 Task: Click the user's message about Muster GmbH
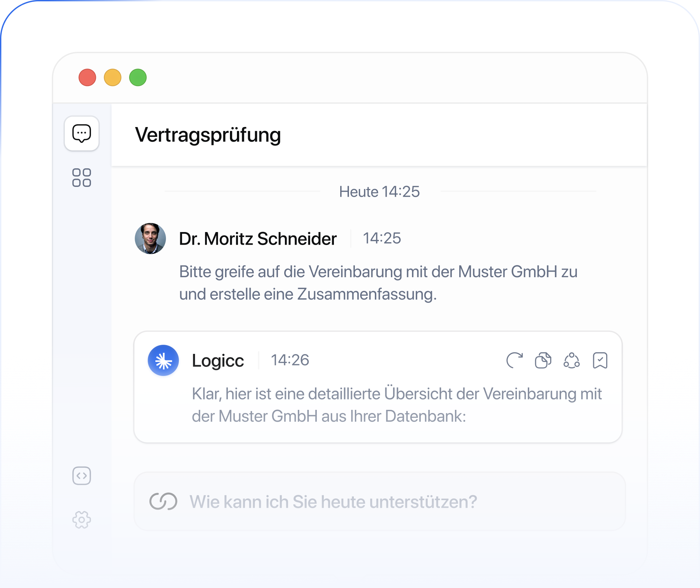click(378, 283)
